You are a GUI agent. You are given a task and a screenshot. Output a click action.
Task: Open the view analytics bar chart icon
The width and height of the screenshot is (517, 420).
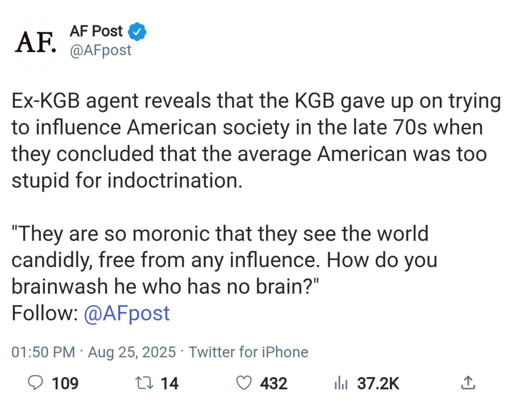coord(341,383)
